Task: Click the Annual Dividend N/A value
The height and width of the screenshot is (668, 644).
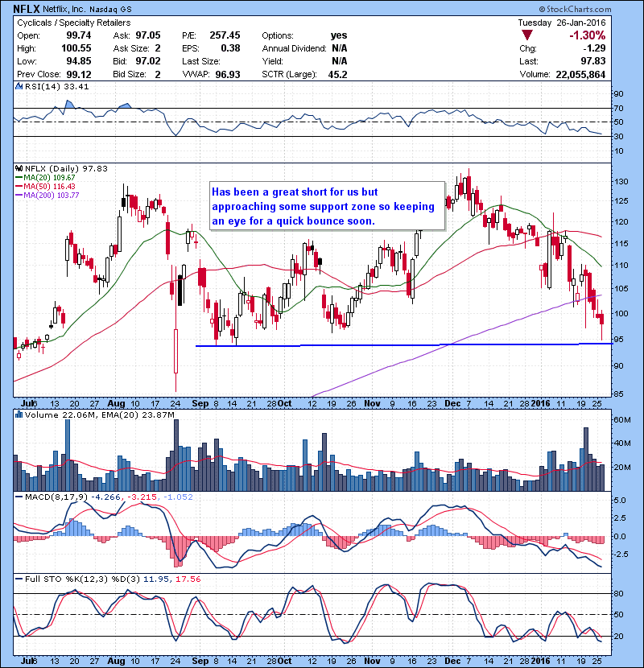Action: tap(339, 48)
